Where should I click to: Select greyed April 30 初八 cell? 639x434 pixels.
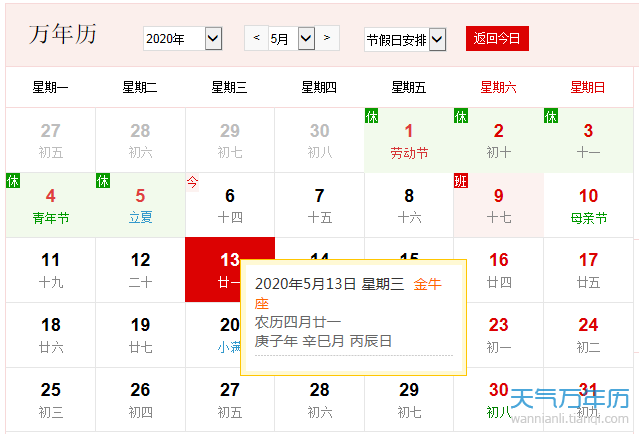320,140
